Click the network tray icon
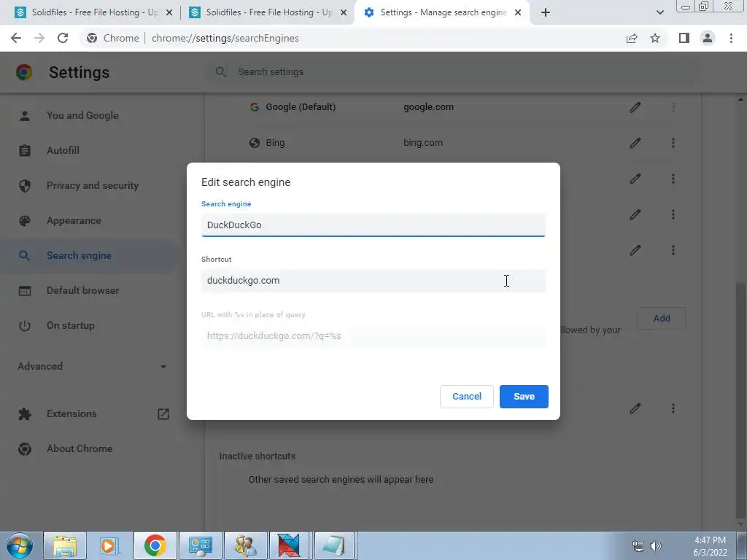 [x=638, y=546]
